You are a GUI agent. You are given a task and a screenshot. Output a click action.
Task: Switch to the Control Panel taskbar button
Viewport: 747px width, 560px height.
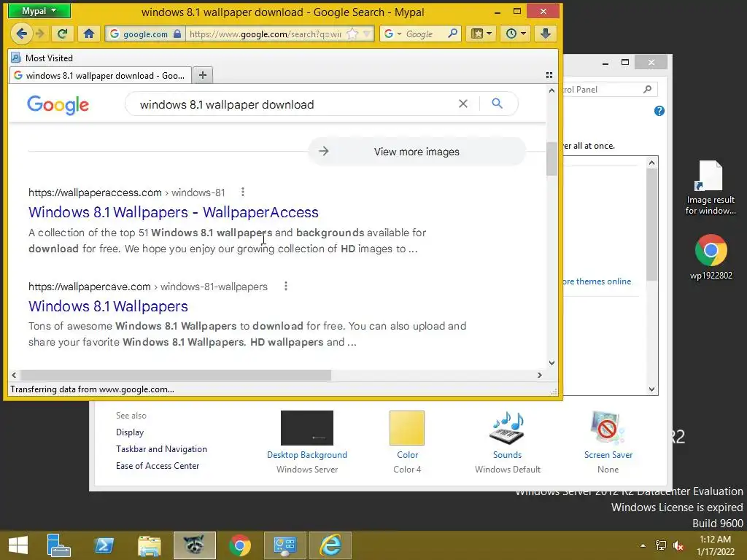tap(285, 545)
